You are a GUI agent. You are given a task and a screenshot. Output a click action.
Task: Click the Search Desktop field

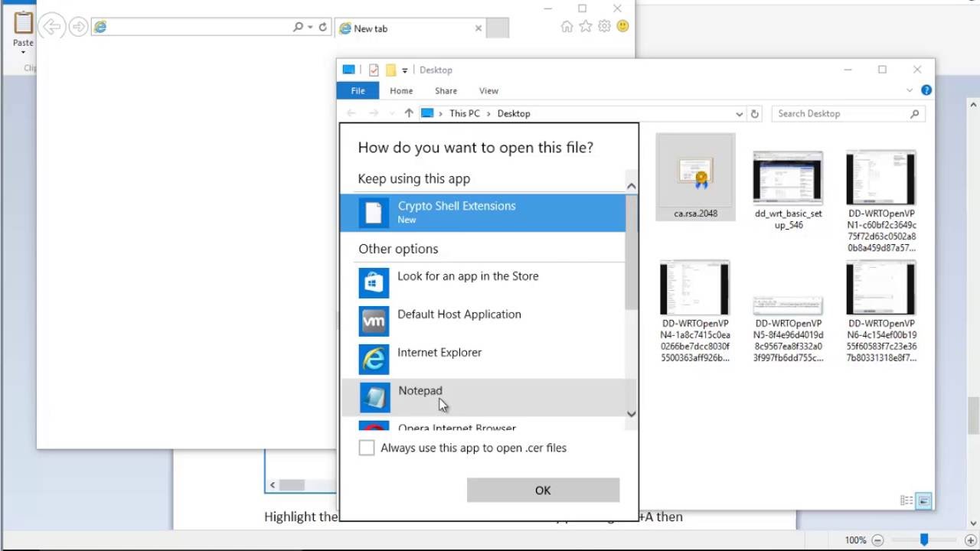click(x=838, y=113)
